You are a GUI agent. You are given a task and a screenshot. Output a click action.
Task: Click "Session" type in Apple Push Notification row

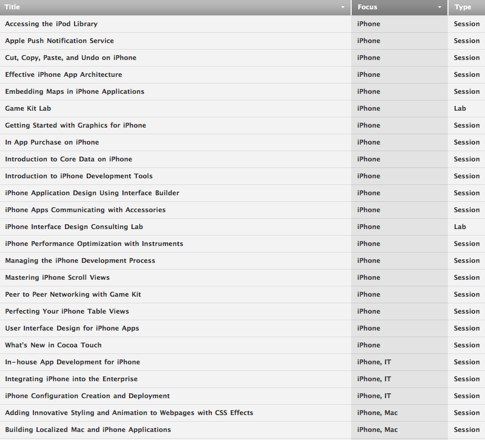(467, 41)
